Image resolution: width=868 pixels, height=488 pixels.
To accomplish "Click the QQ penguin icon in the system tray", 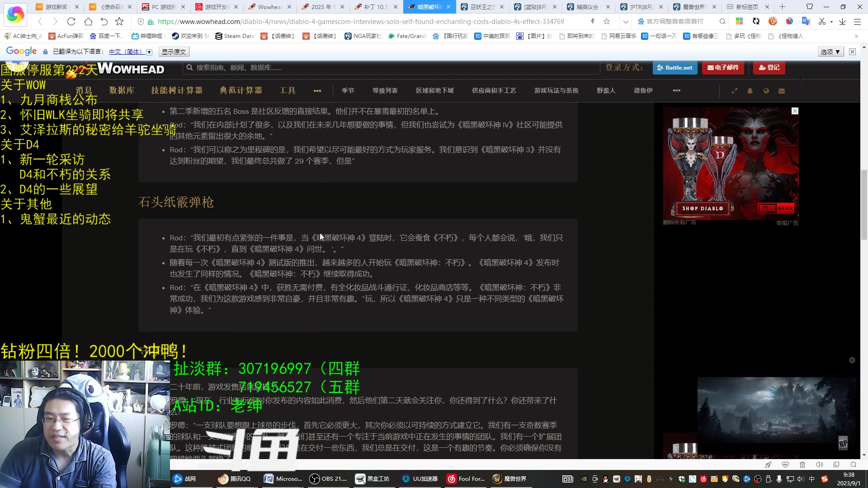I will pos(605,479).
